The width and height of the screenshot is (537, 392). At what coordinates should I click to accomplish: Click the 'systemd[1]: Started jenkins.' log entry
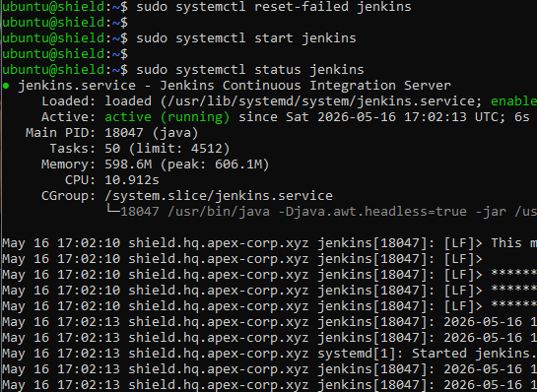click(427, 353)
